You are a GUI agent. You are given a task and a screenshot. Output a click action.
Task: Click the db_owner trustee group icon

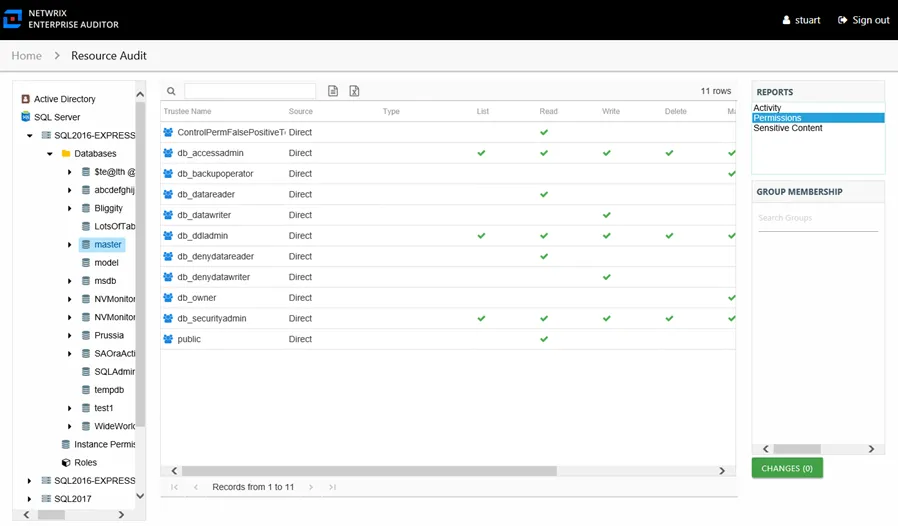pos(168,298)
